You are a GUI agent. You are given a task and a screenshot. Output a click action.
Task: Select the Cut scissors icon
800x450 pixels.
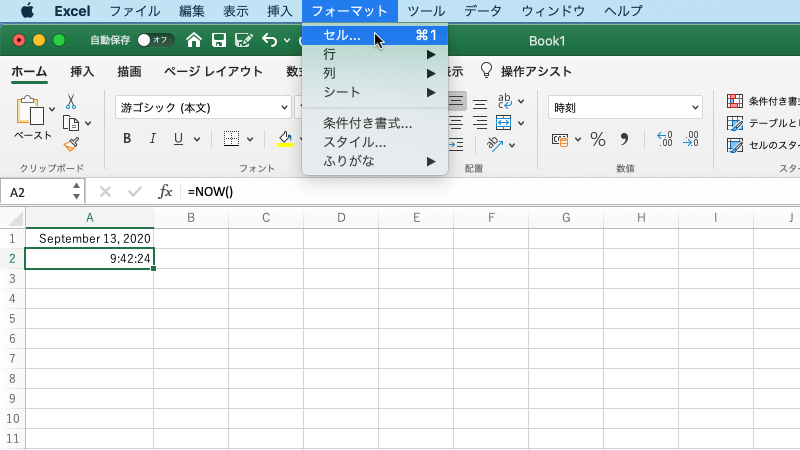[71, 101]
